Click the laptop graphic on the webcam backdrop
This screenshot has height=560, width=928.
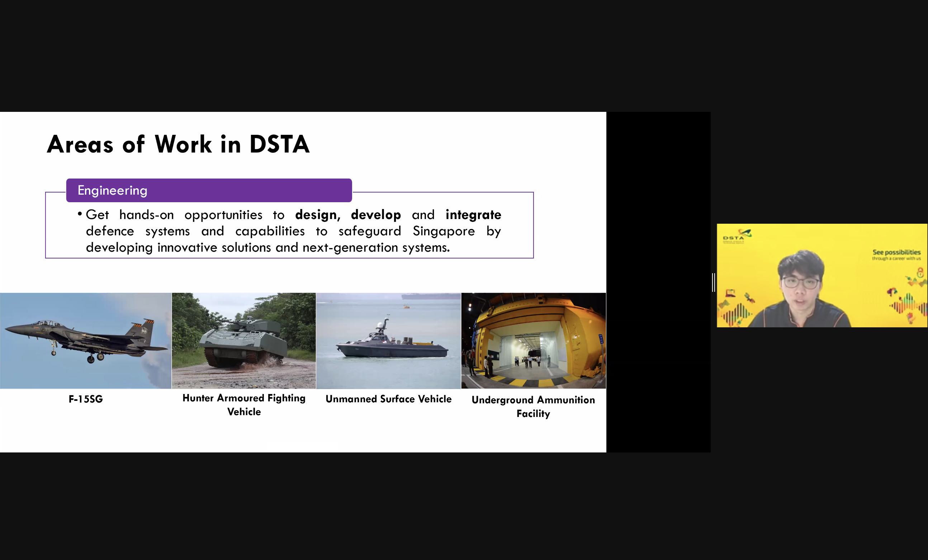pos(731,294)
